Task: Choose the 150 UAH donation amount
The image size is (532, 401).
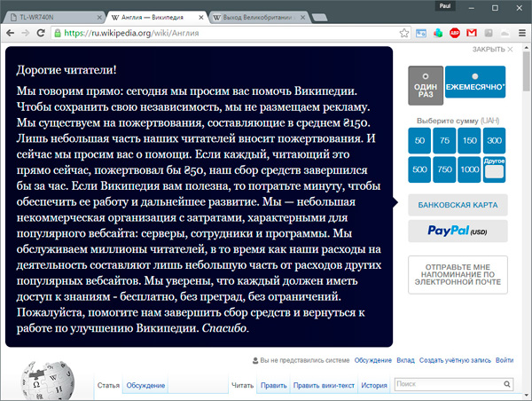Action: [x=470, y=141]
